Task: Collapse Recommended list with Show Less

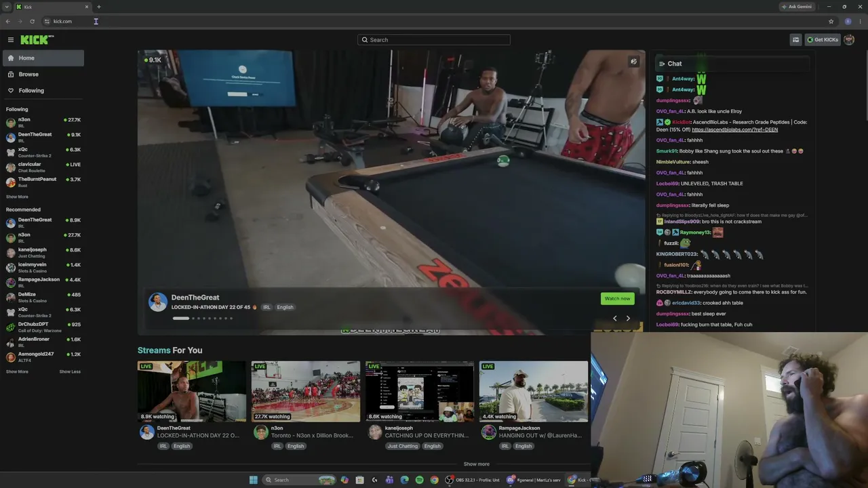Action: click(x=70, y=372)
